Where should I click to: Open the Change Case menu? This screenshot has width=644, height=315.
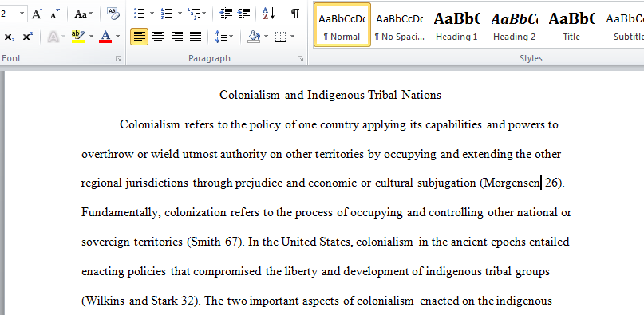coord(83,14)
